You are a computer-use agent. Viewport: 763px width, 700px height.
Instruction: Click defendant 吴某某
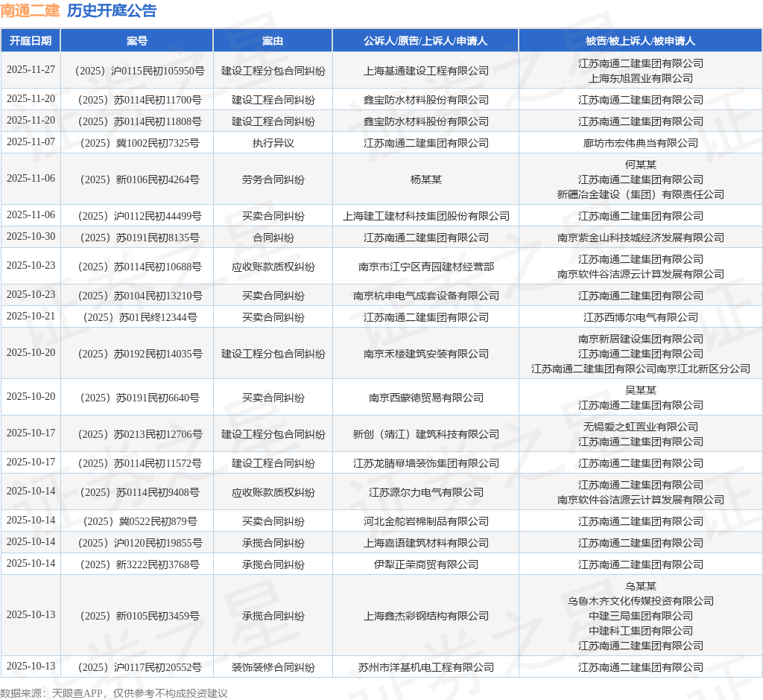pyautogui.click(x=640, y=390)
